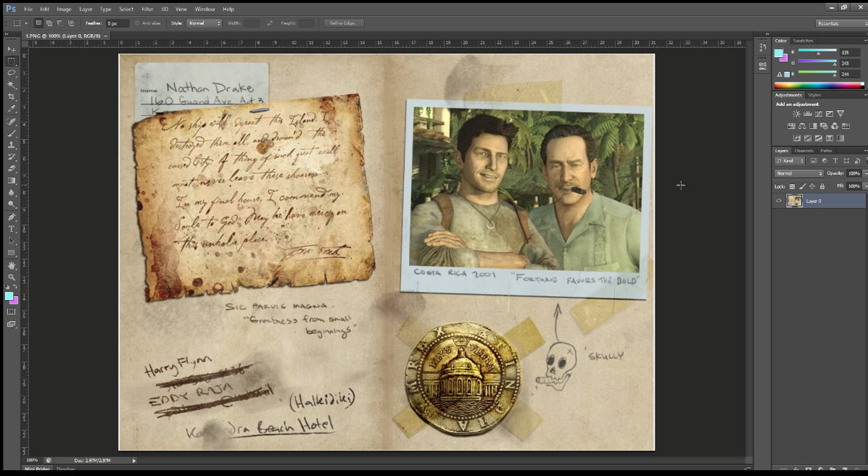Switch to the Channels tab
Image resolution: width=868 pixels, height=476 pixels.
803,151
